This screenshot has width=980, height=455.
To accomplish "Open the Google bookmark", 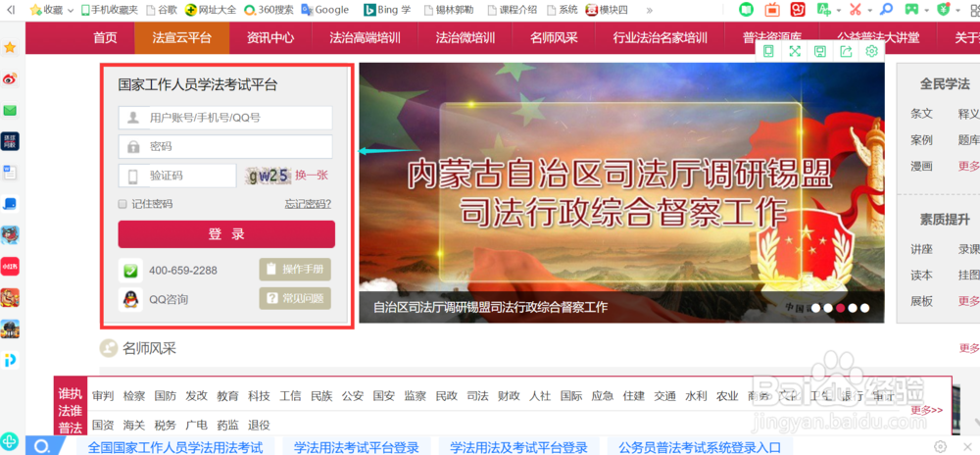I will (325, 10).
